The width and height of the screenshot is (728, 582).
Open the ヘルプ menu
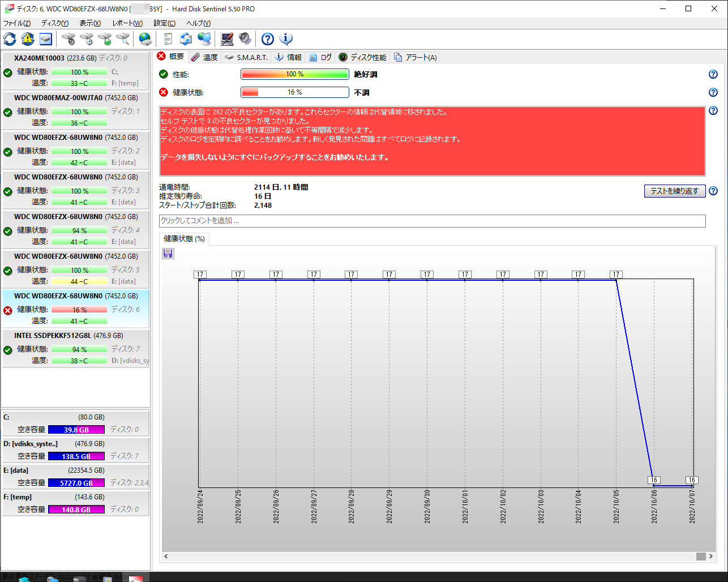pos(199,23)
